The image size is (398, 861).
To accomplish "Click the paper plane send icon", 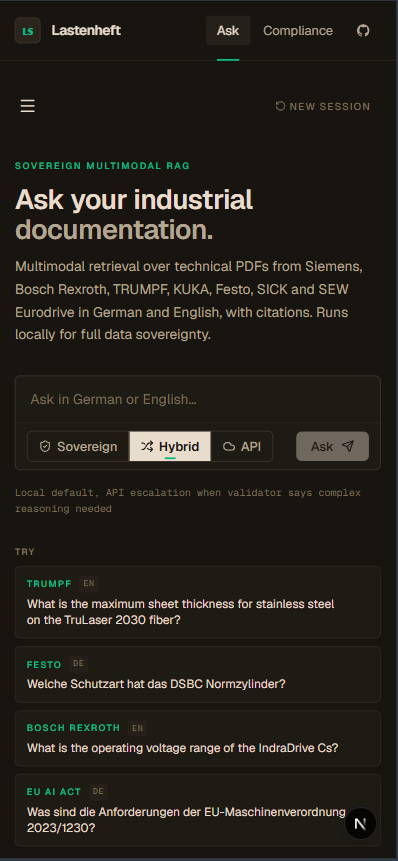I will [347, 446].
